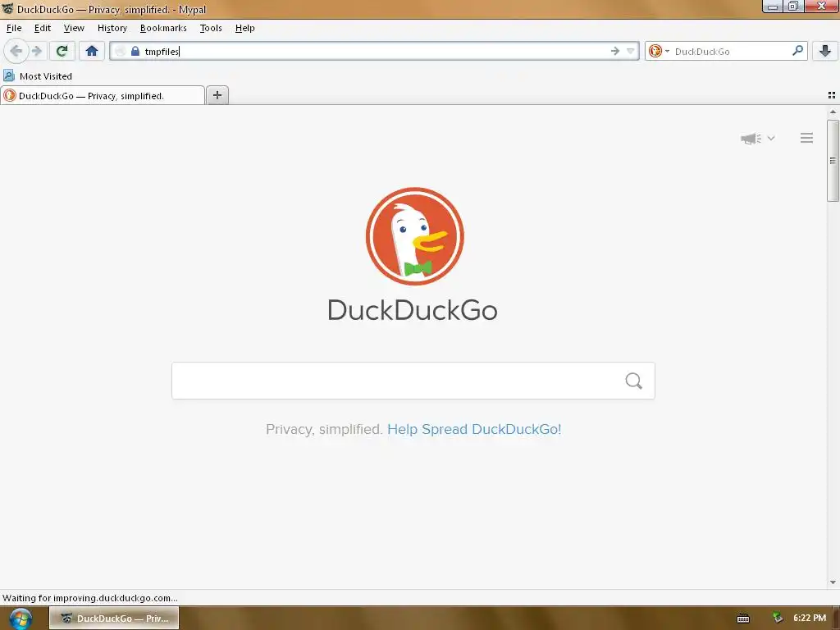The height and width of the screenshot is (630, 840).
Task: Click the DuckDuckGo duck logo
Action: pyautogui.click(x=414, y=236)
